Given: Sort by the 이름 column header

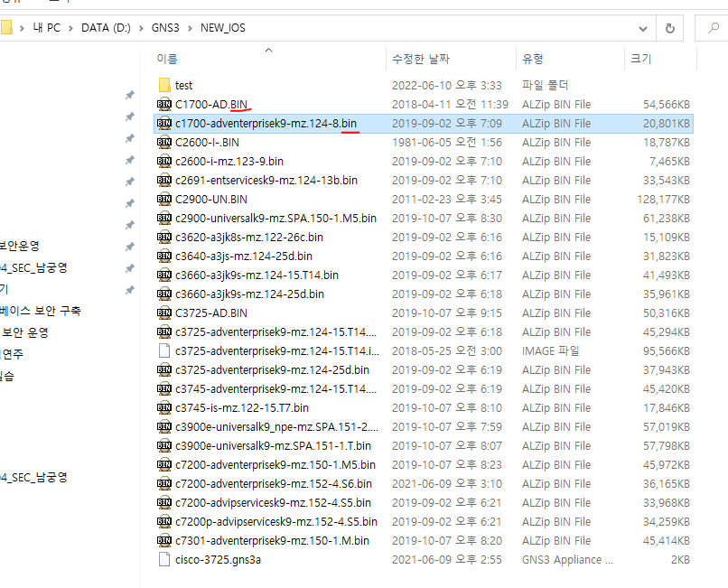Looking at the screenshot, I should click(x=167, y=59).
